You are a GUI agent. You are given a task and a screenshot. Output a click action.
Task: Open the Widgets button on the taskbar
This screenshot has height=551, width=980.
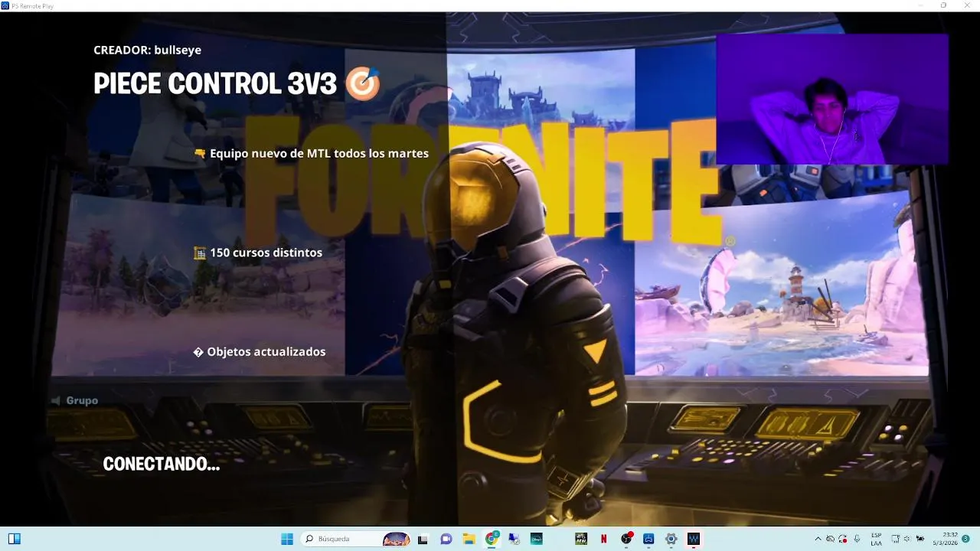pyautogui.click(x=15, y=539)
